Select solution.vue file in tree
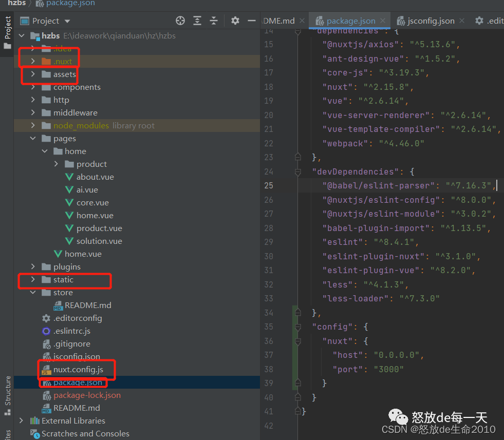 tap(99, 241)
